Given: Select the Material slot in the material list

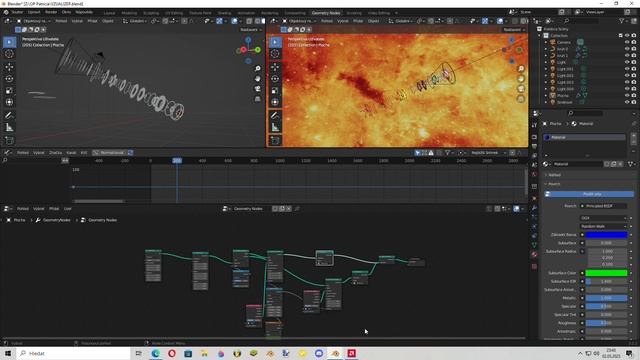Looking at the screenshot, I should 584,138.
